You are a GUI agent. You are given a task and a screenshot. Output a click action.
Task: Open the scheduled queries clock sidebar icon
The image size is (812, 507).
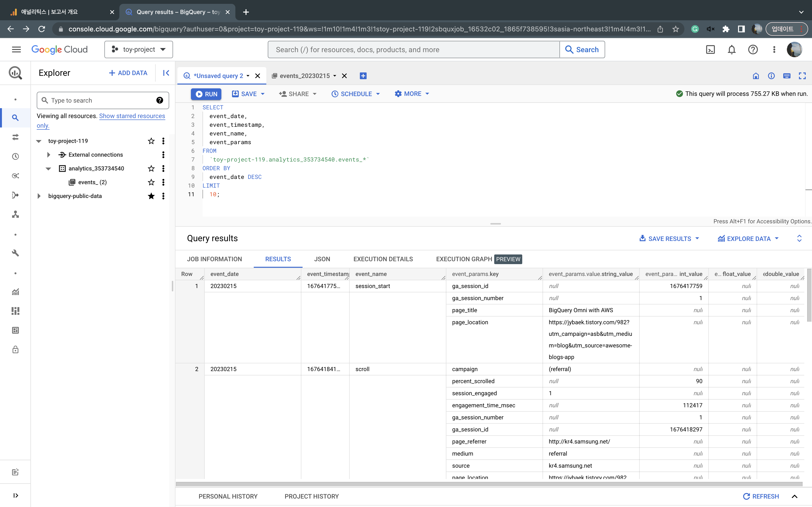pyautogui.click(x=15, y=156)
